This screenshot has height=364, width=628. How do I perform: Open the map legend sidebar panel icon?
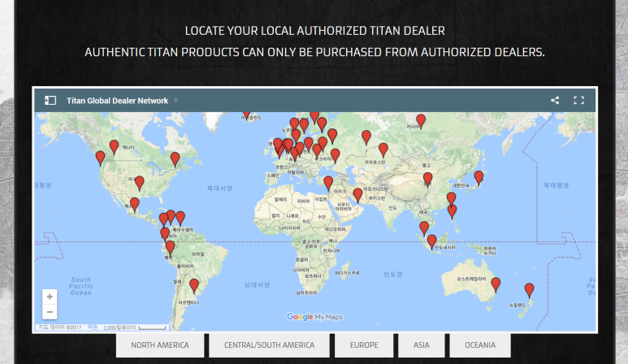(50, 101)
